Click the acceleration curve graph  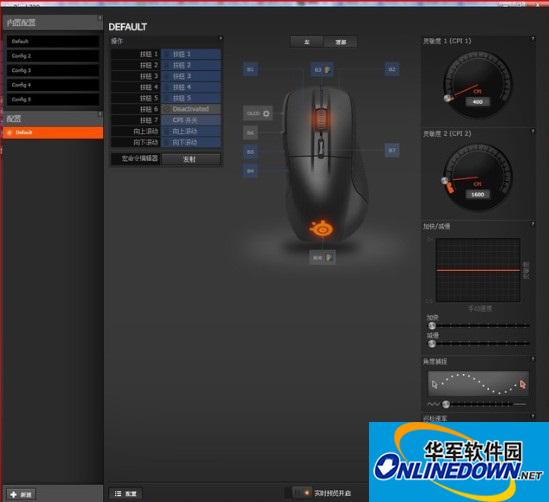coord(478,270)
